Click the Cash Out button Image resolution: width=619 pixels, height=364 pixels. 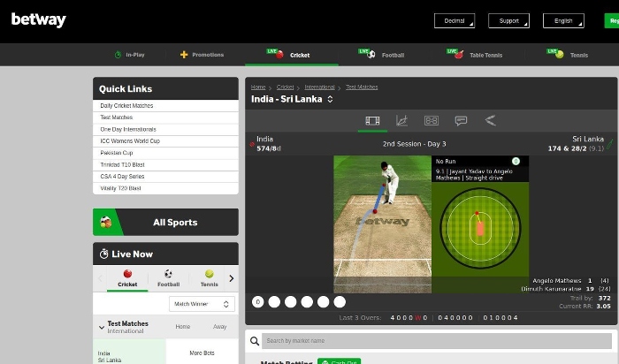coord(339,361)
